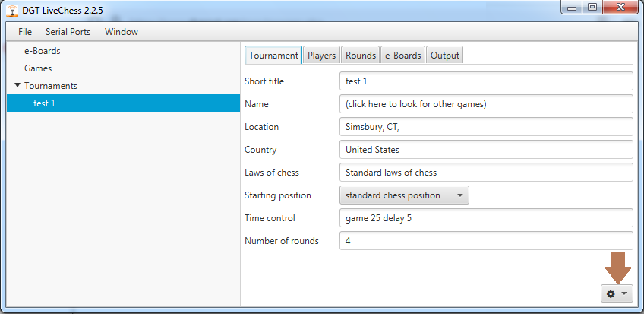Collapse the Tournaments tree node
Viewport: 644px width, 314px height.
point(17,85)
